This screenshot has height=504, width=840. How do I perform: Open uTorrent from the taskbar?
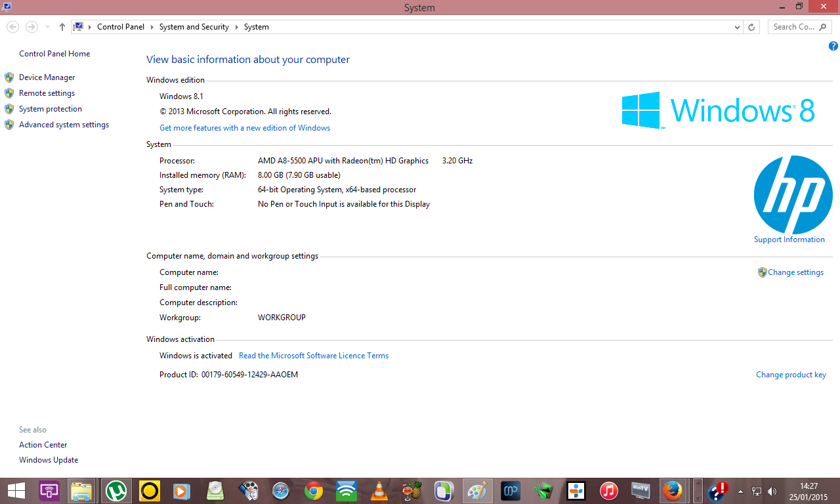tap(117, 490)
